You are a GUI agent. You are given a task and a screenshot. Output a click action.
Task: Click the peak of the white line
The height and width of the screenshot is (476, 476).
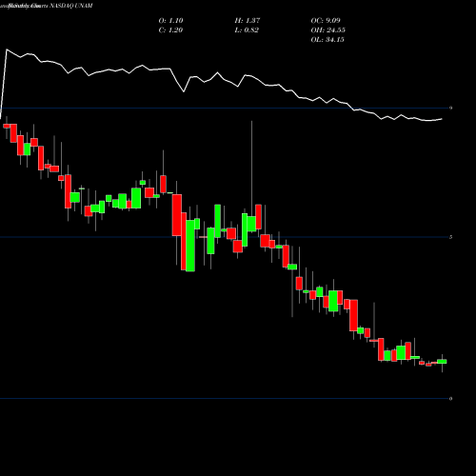7,50
